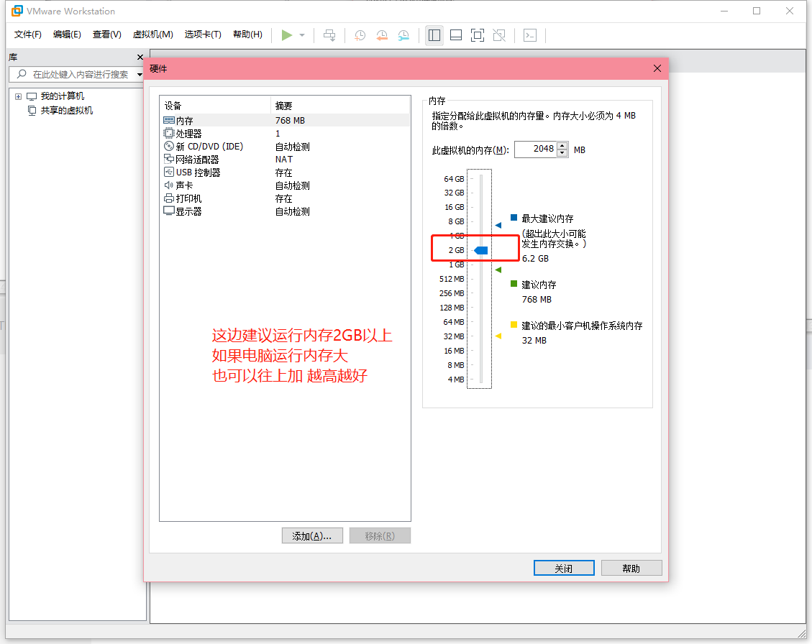Click the network icon beside 网络适配器
812x644 pixels.
point(169,159)
